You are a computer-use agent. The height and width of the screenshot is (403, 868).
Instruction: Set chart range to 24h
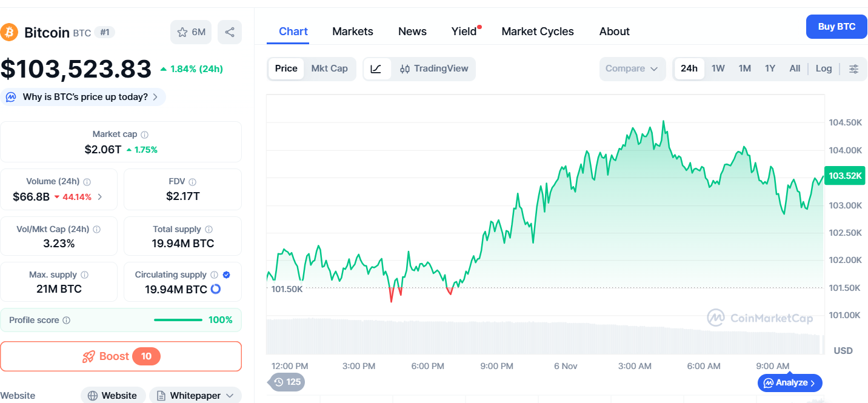pos(689,68)
